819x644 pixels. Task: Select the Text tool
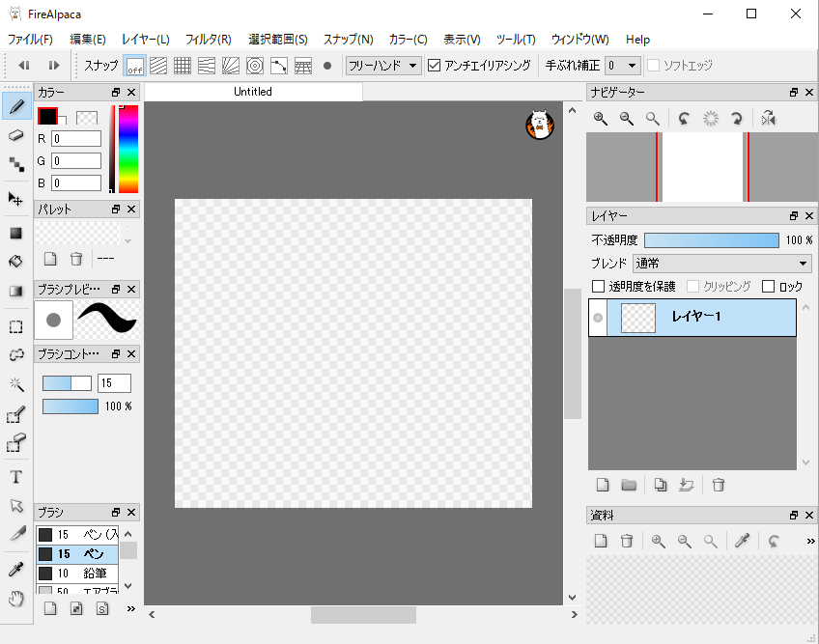coord(15,476)
